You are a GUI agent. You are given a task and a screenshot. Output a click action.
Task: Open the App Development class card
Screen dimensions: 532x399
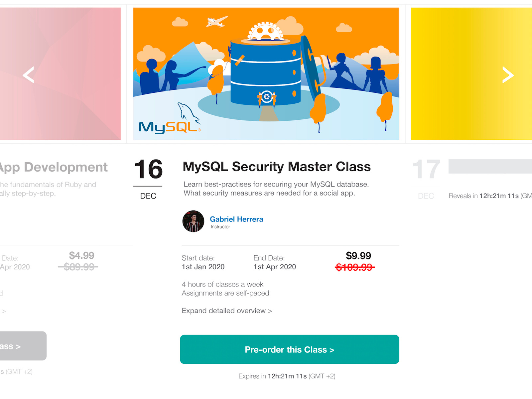[x=53, y=167]
